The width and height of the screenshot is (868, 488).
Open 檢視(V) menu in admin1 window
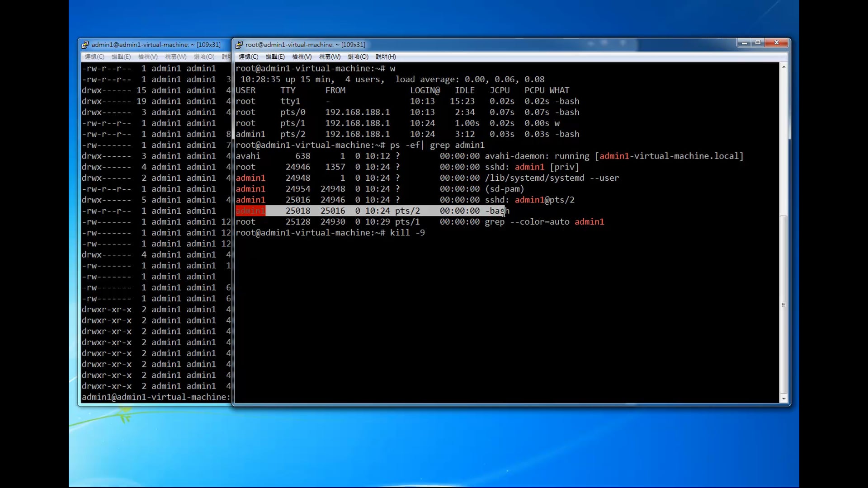tap(148, 56)
